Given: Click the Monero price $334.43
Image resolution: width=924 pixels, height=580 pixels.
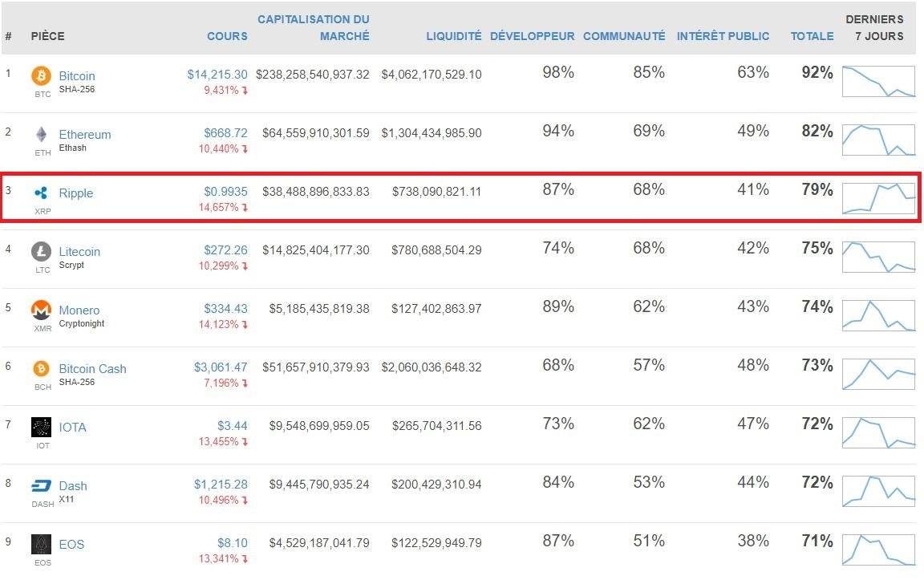Looking at the screenshot, I should (x=225, y=308).
